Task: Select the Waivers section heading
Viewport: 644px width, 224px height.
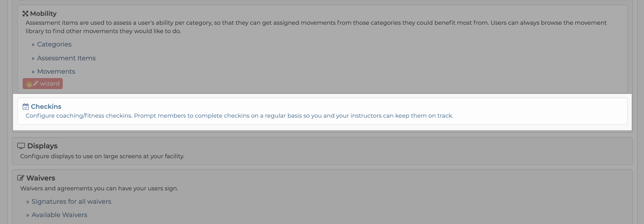Action: point(41,178)
